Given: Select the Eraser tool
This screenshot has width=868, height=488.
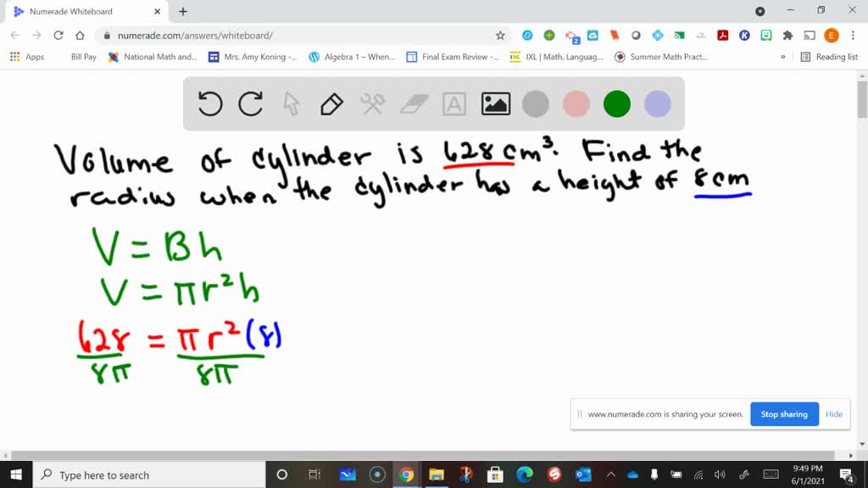Looking at the screenshot, I should click(413, 103).
